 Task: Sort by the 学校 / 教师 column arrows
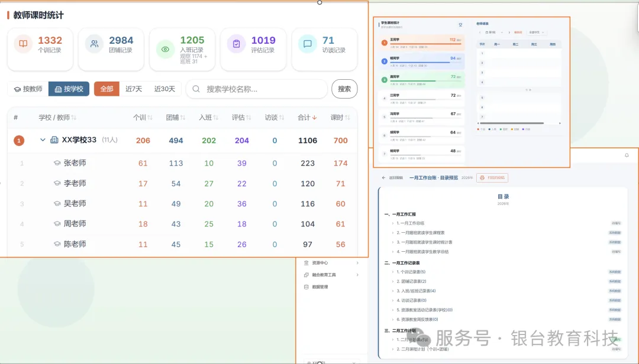pos(74,118)
